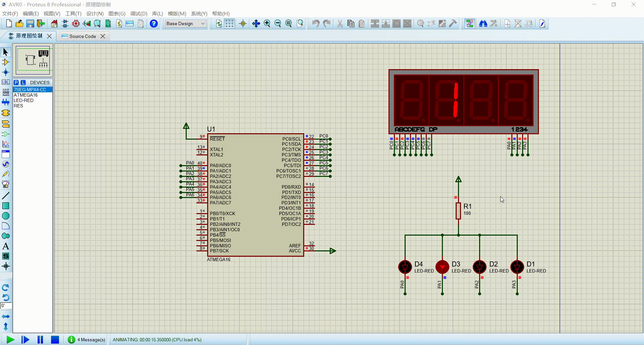The image size is (644, 345).
Task: Select the graph mode tool
Action: (6, 144)
